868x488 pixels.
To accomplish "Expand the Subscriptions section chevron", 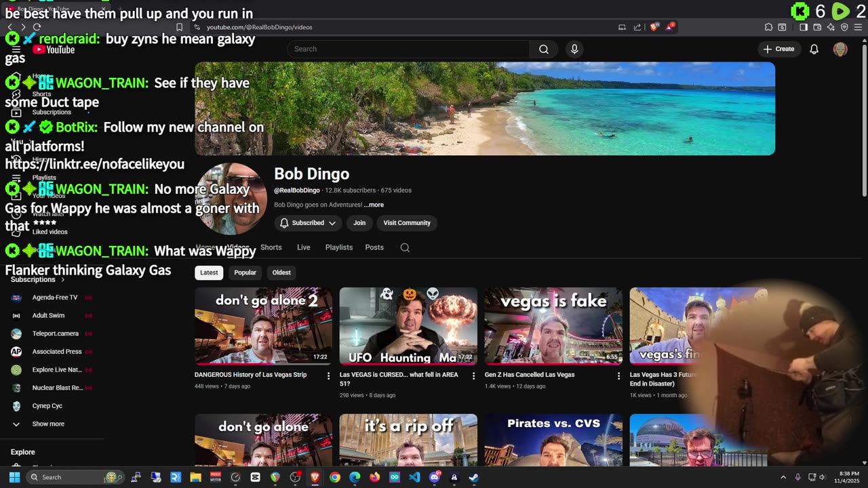I will pyautogui.click(x=63, y=279).
